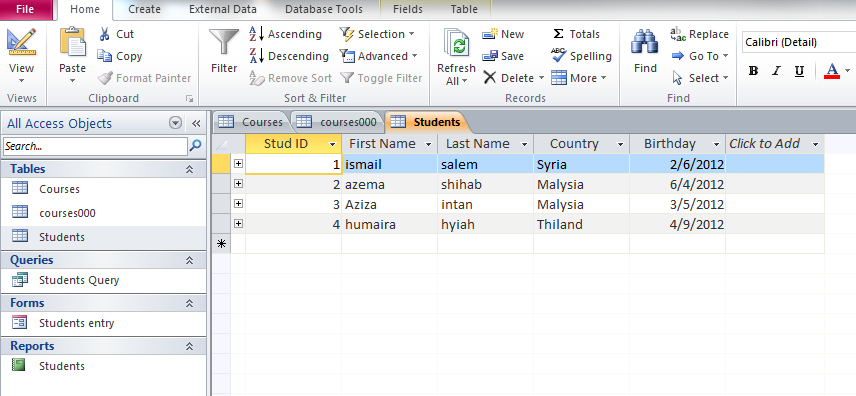The height and width of the screenshot is (396, 856).
Task: Click the Calibri (Detail) font name box
Action: (798, 42)
